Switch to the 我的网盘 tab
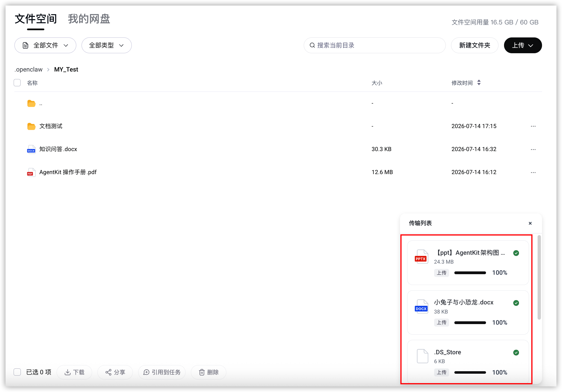The width and height of the screenshot is (562, 392). [x=89, y=19]
